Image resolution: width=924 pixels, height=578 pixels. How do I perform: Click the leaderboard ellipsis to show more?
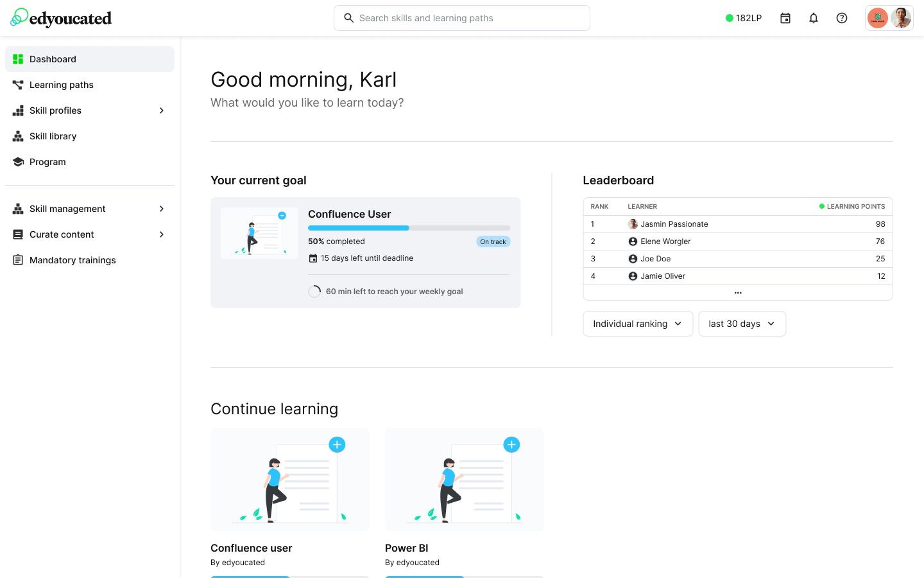click(x=738, y=293)
